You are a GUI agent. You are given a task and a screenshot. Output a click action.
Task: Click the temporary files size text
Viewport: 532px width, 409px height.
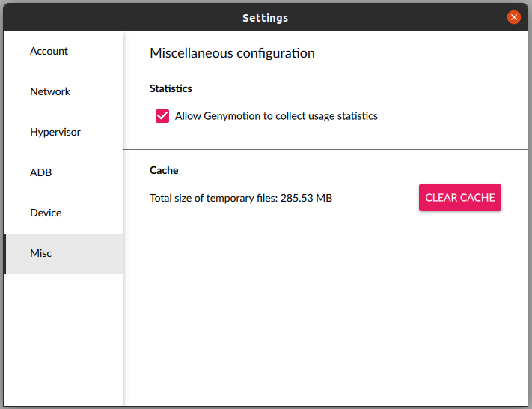240,198
